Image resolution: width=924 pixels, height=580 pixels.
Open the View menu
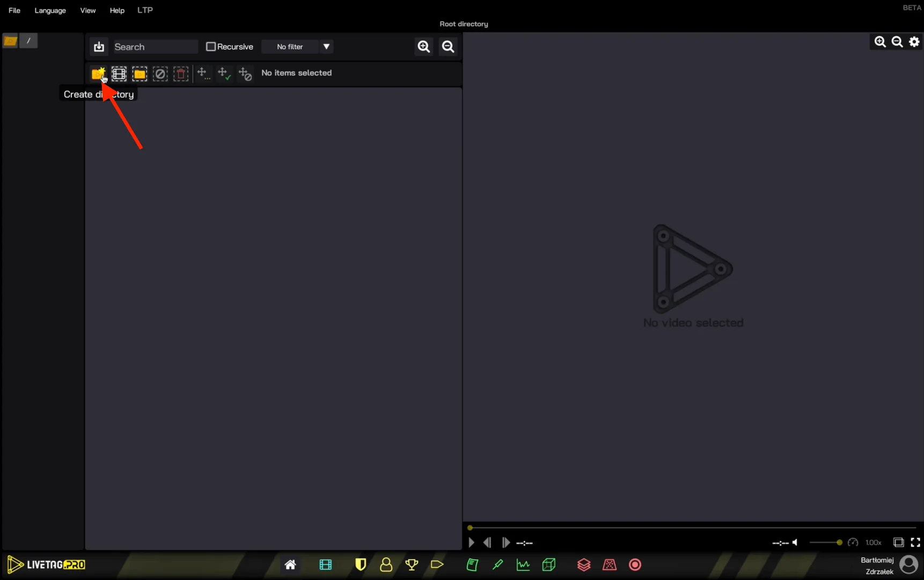[87, 10]
